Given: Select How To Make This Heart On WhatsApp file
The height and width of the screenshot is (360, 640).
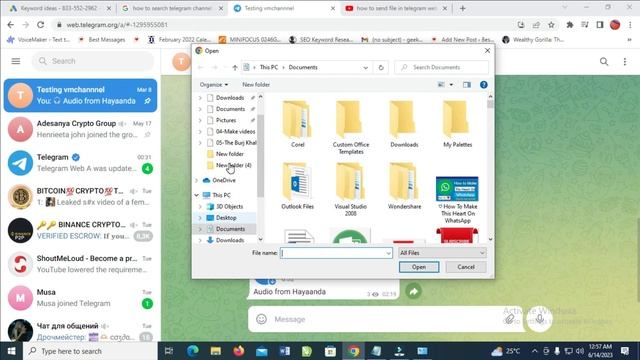Looking at the screenshot, I should (x=457, y=200).
